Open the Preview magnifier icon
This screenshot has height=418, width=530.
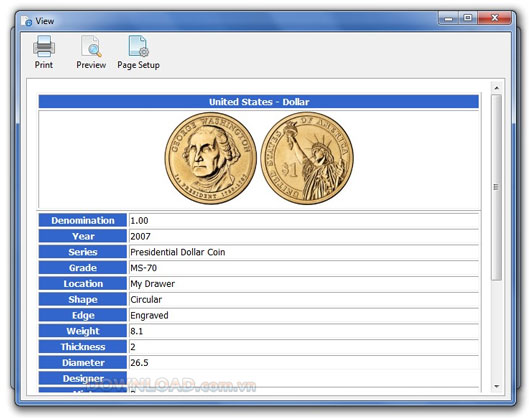tap(91, 46)
